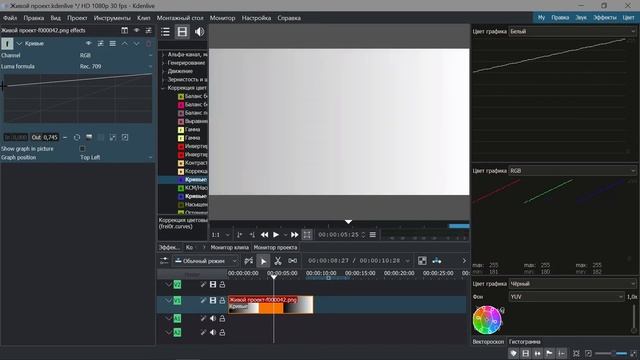
Task: Set zone out point in monitor
Action: coord(252,235)
